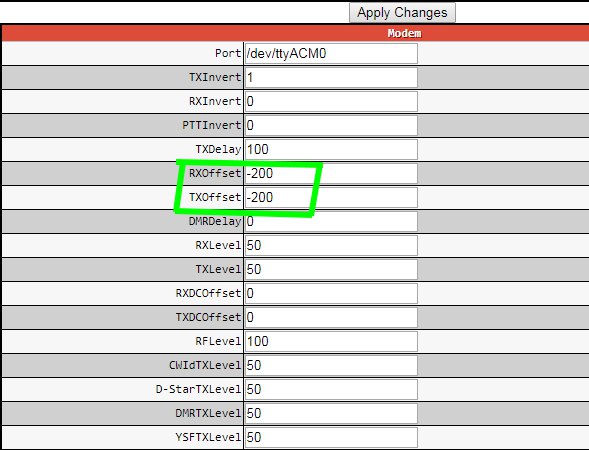The height and width of the screenshot is (450, 589).
Task: Click the RXInvert input box
Action: coord(331,101)
